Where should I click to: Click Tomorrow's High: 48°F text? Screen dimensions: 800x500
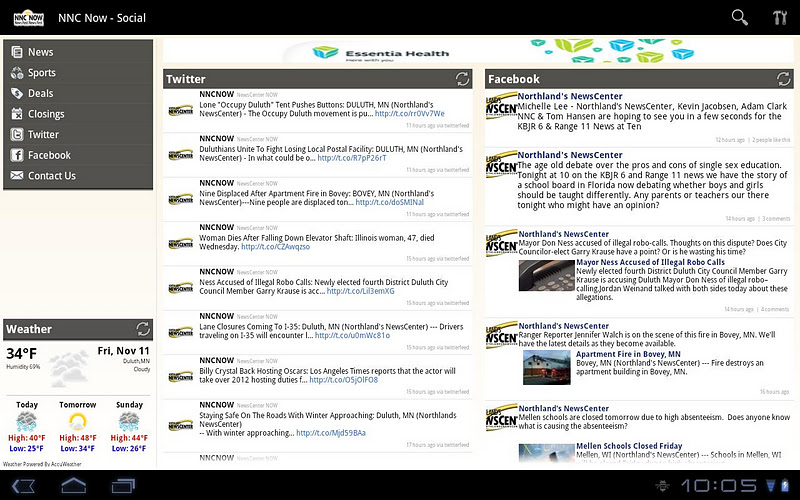(x=78, y=438)
